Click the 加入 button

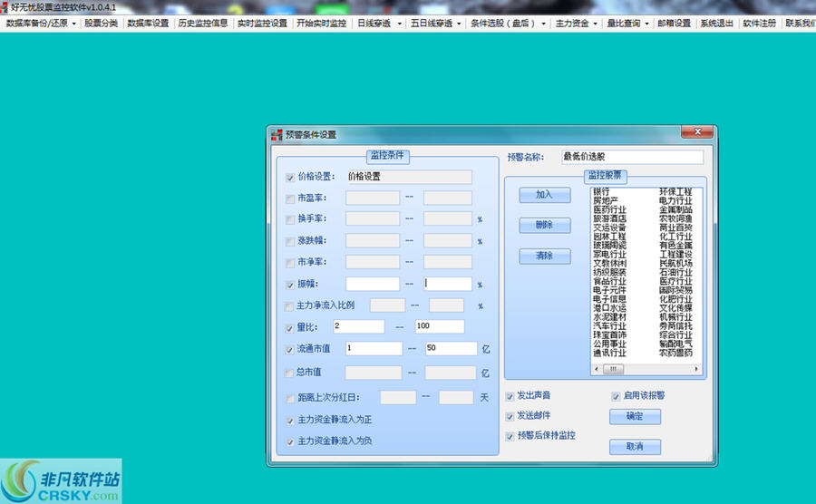544,195
